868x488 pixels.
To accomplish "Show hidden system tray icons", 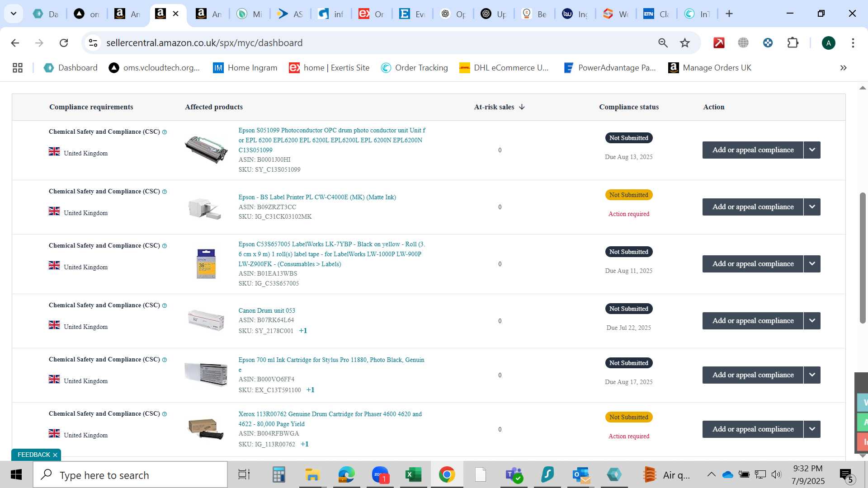I will coord(711,474).
